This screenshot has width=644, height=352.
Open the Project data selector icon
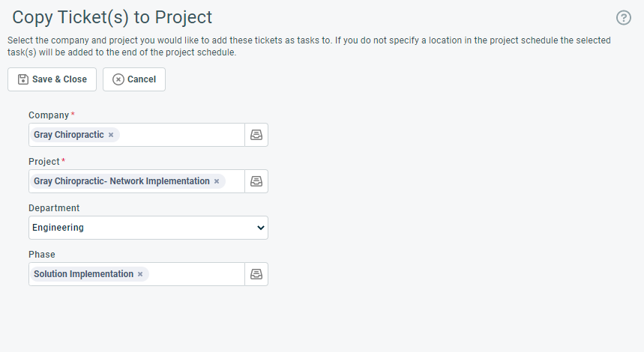click(x=256, y=181)
